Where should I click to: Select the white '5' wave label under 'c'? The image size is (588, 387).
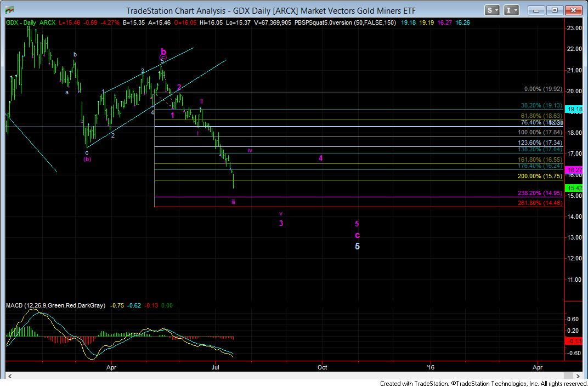[358, 246]
